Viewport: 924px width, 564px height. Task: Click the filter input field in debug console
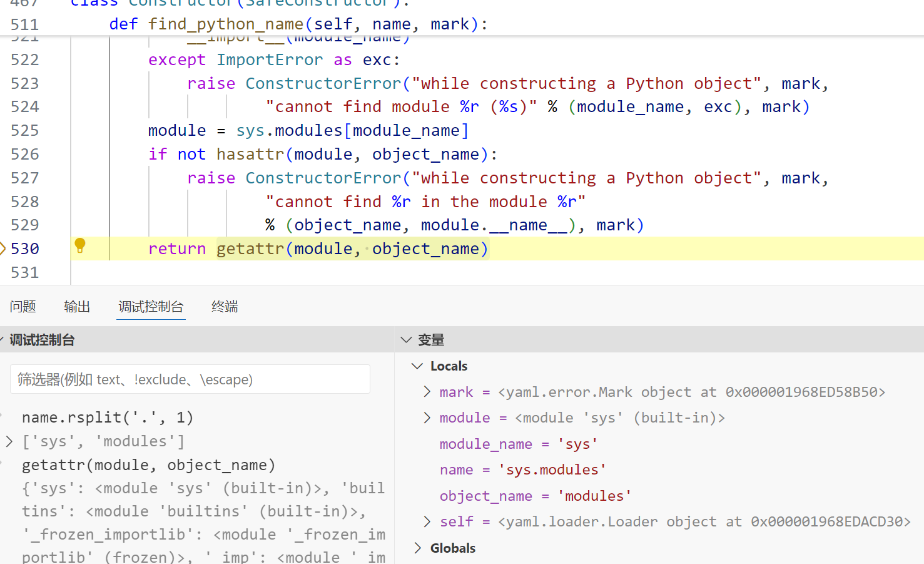[190, 379]
